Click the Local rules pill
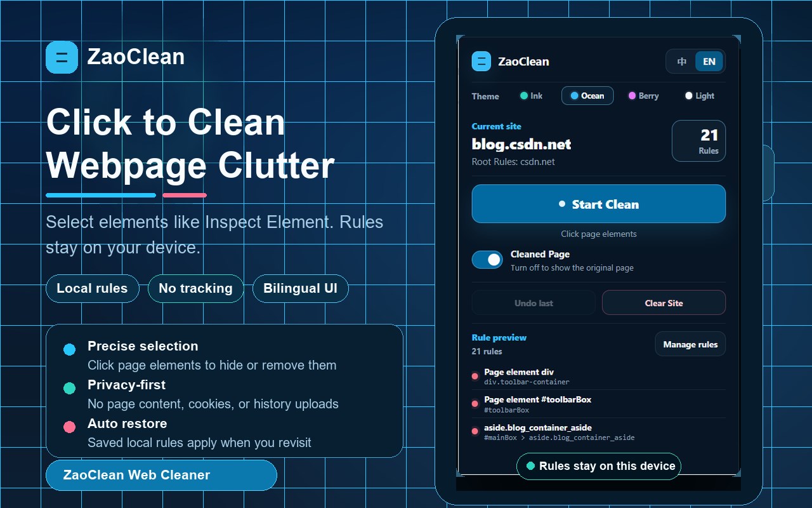 coord(92,288)
